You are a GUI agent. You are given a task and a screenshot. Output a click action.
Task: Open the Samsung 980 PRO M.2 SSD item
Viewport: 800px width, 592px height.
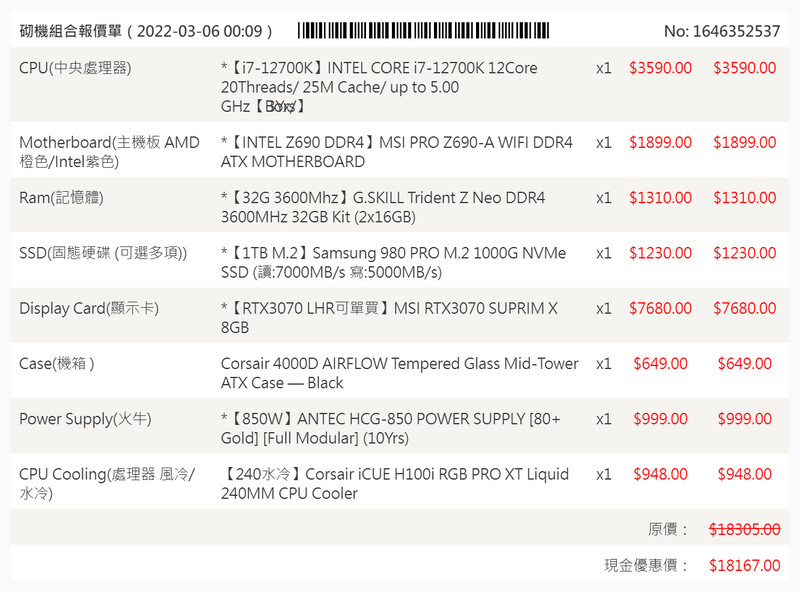(393, 262)
